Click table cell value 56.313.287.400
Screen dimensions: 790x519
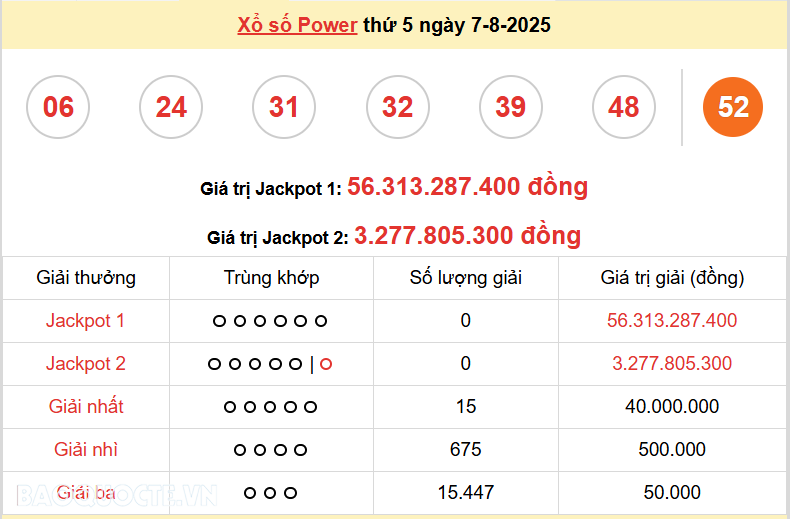pos(672,320)
